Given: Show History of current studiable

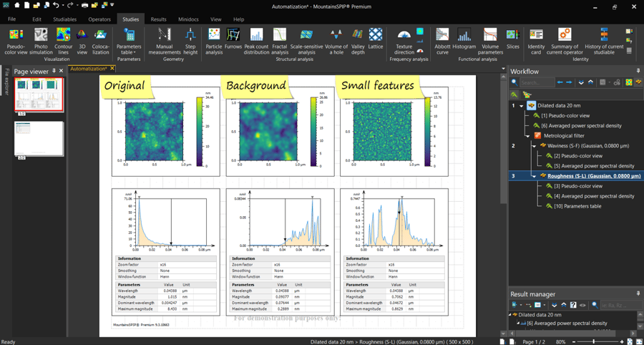Looking at the screenshot, I should click(x=604, y=41).
